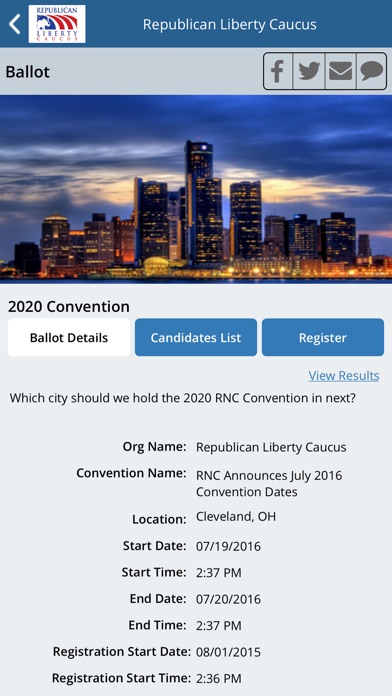Image resolution: width=392 pixels, height=696 pixels.
Task: Tap the city skyline banner image
Action: 196,189
